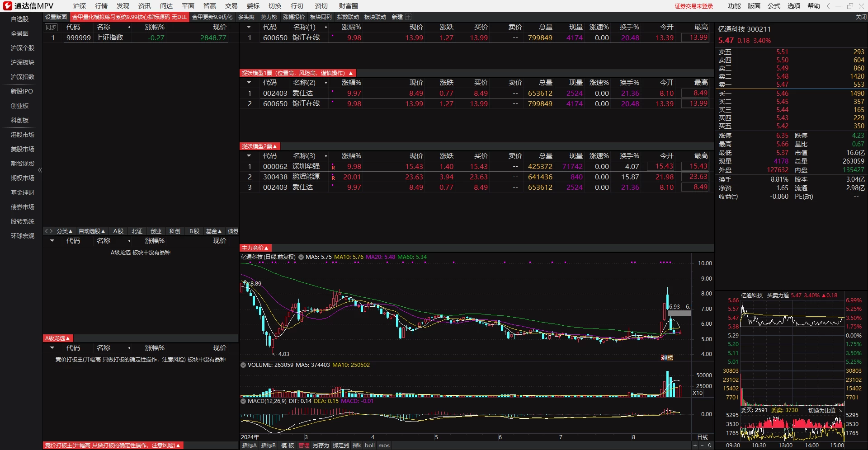
Task: Click the plus icon next to 新建 tab
Action: (409, 17)
